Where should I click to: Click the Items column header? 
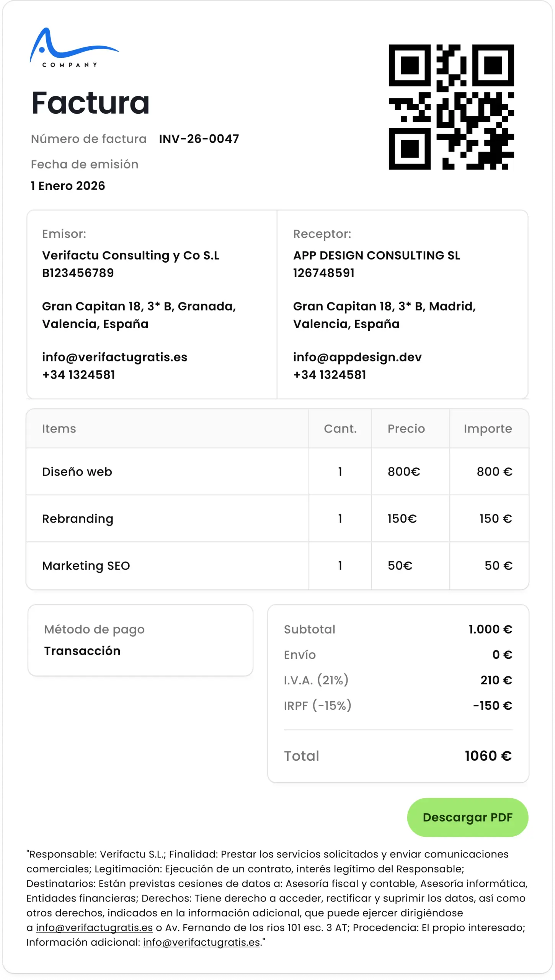pyautogui.click(x=59, y=429)
